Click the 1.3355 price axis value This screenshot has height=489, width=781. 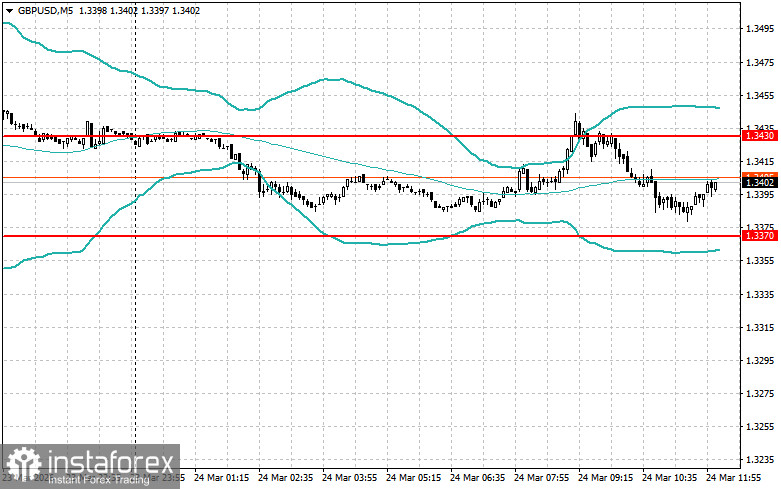(760, 261)
